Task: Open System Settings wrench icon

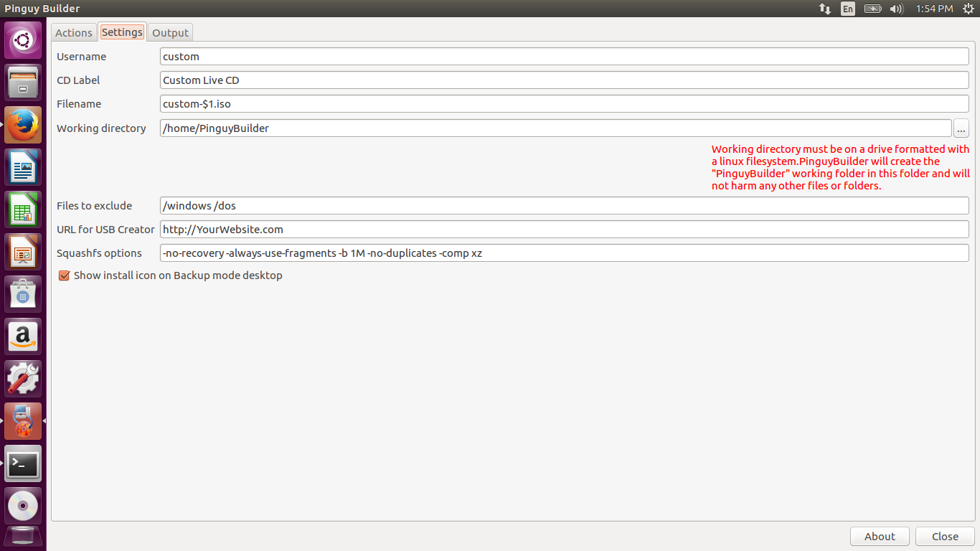Action: (x=23, y=379)
